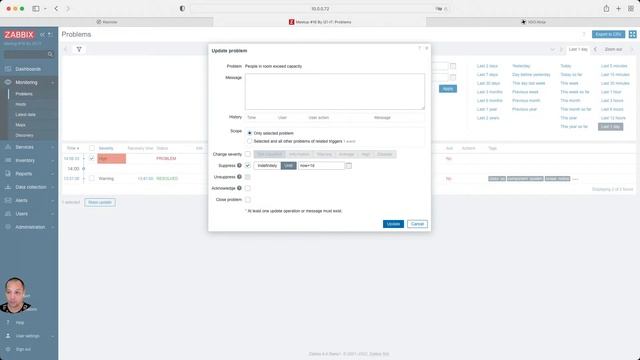Select the Until suppress option

click(288, 166)
